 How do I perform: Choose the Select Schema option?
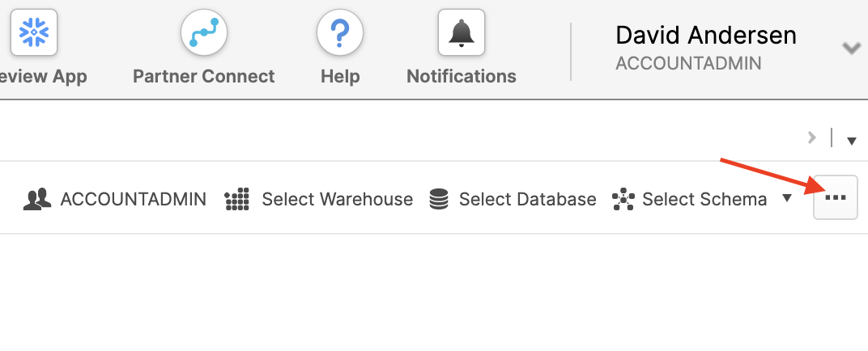tap(704, 199)
